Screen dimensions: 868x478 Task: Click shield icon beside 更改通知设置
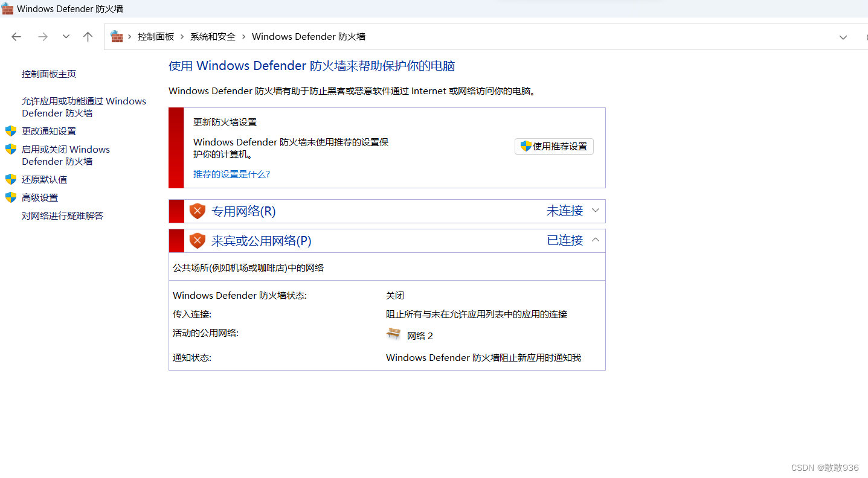(x=11, y=131)
